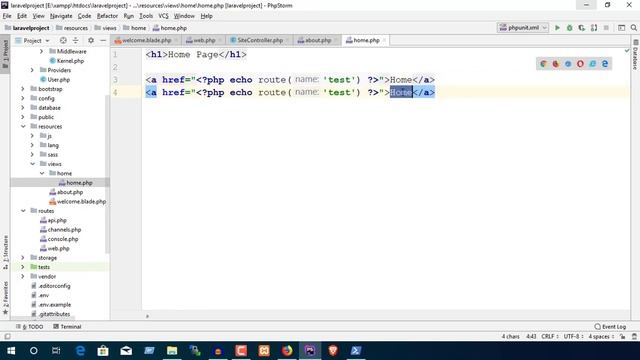Collapse the resources folder
This screenshot has width=640, height=360.
22,127
